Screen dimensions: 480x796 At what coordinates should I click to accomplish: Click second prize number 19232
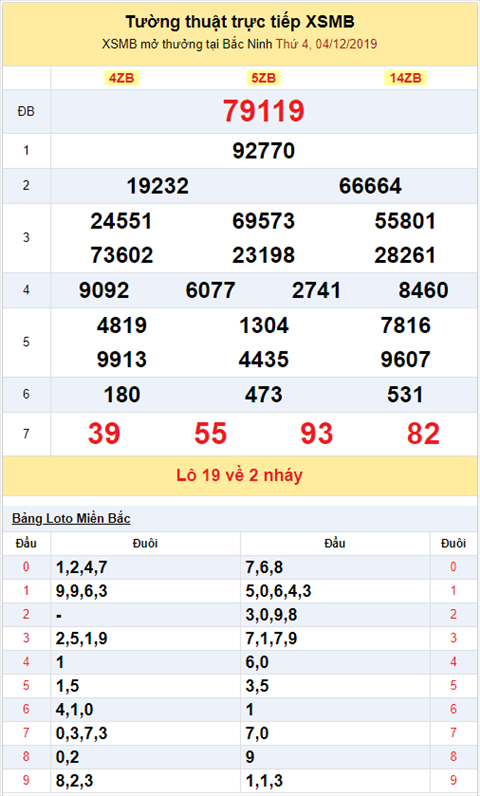(x=157, y=186)
